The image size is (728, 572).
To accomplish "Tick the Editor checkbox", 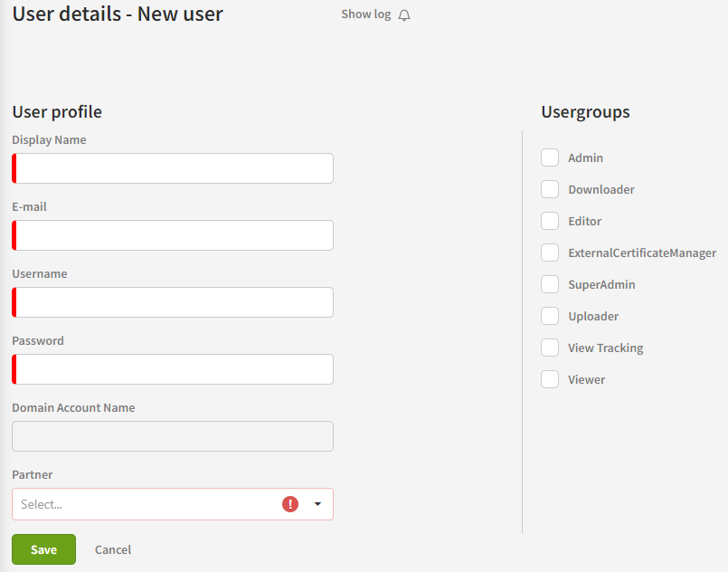I will (550, 222).
